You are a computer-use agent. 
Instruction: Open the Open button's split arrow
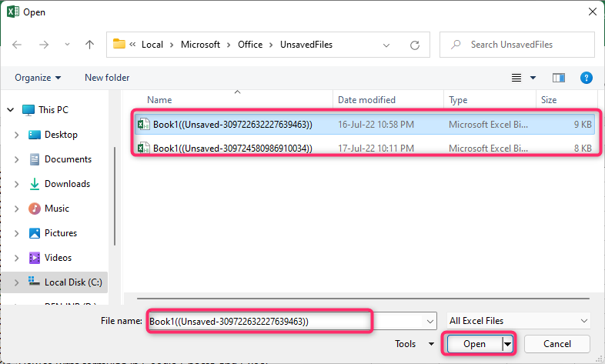(x=507, y=343)
